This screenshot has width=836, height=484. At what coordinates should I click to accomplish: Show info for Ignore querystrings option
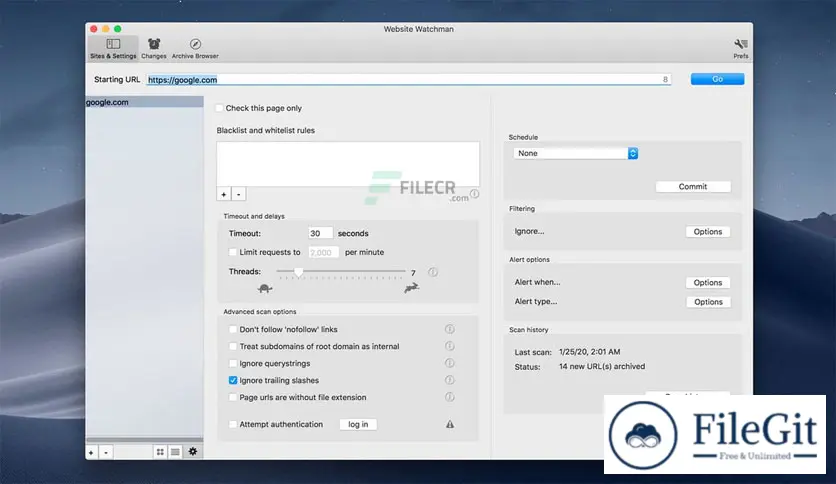point(449,364)
